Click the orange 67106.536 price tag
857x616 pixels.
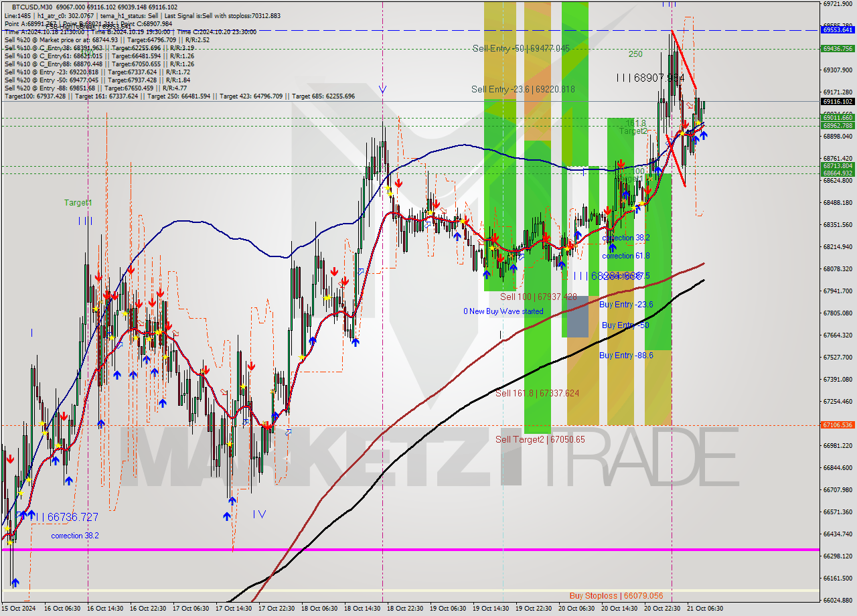(838, 425)
